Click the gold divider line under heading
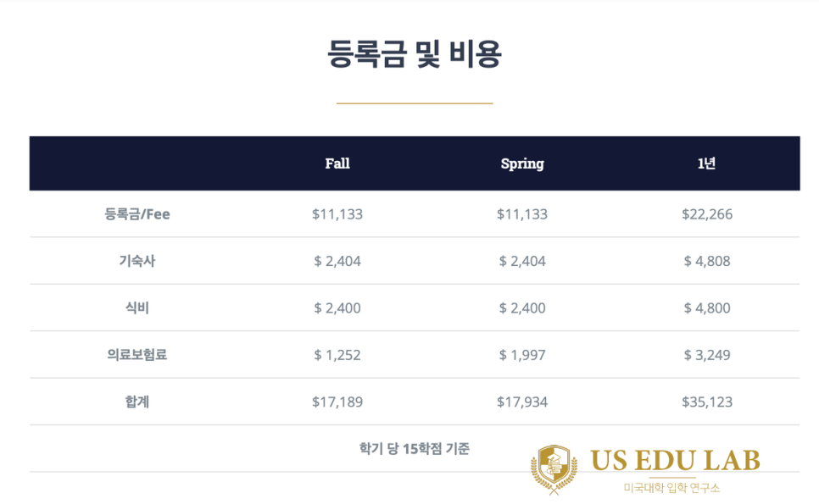Screen dimensions: 819x504 pyautogui.click(x=415, y=103)
